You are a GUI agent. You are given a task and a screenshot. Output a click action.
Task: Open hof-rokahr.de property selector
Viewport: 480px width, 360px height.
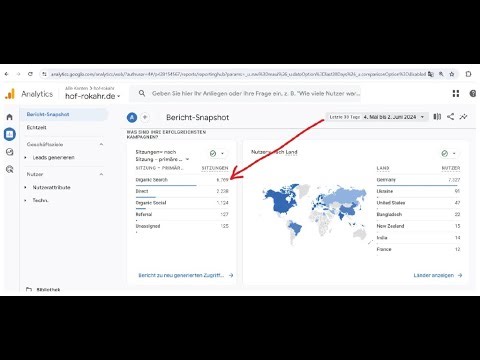(x=92, y=96)
